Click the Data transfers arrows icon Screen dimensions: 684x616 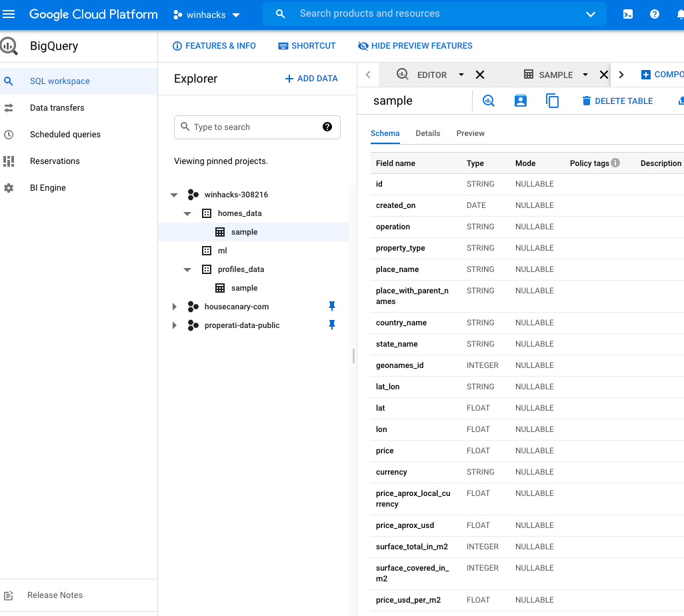8,108
